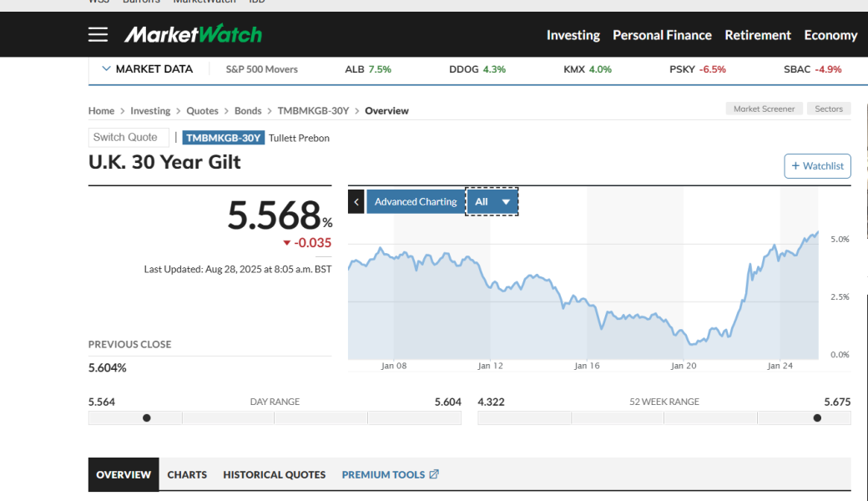Go to Bonds breadcrumb link
This screenshot has height=501, width=868.
point(247,111)
